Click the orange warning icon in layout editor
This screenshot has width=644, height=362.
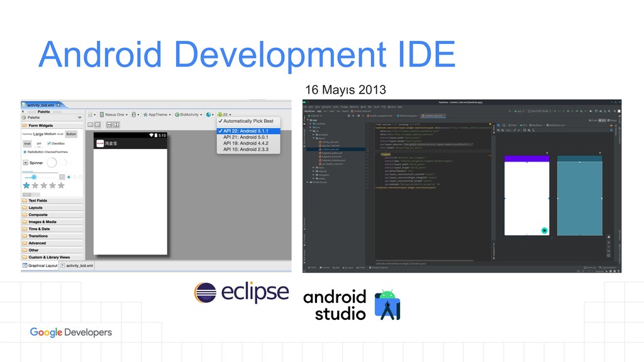[611, 125]
